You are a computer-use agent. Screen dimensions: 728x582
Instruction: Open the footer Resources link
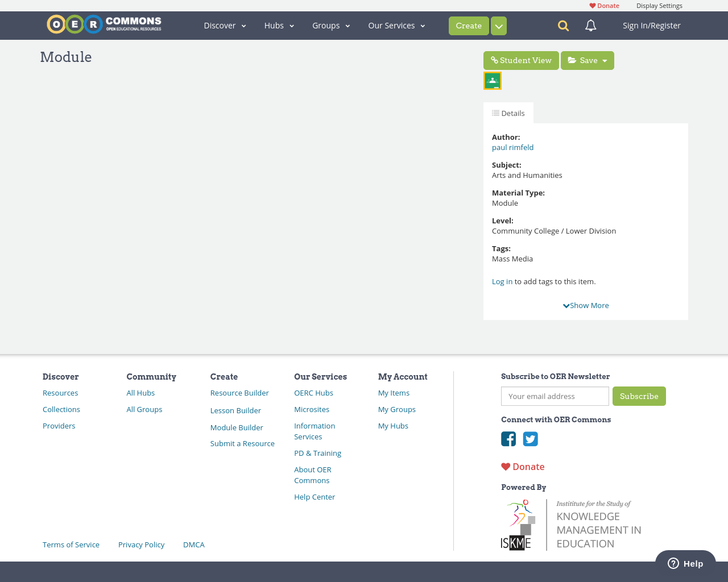click(60, 393)
